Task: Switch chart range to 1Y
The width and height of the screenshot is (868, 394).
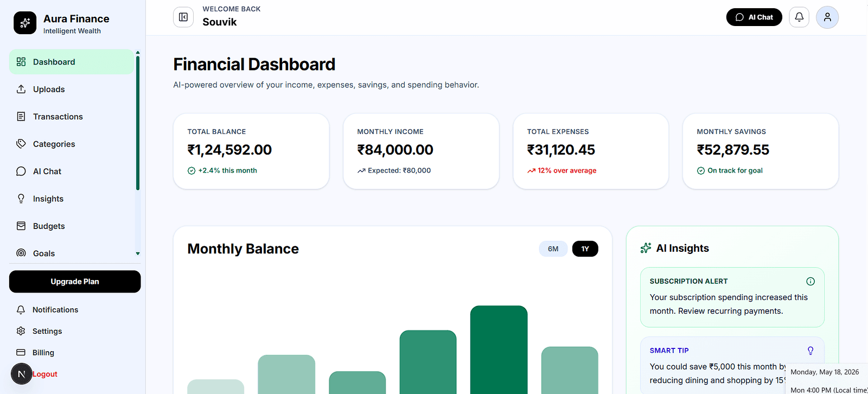Action: pos(585,249)
